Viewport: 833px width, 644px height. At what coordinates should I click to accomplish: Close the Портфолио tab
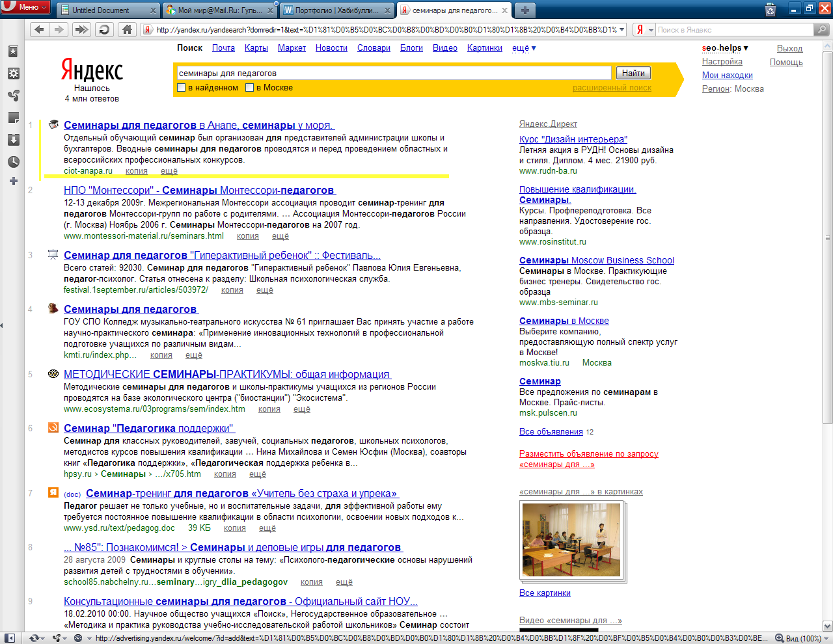coord(388,10)
